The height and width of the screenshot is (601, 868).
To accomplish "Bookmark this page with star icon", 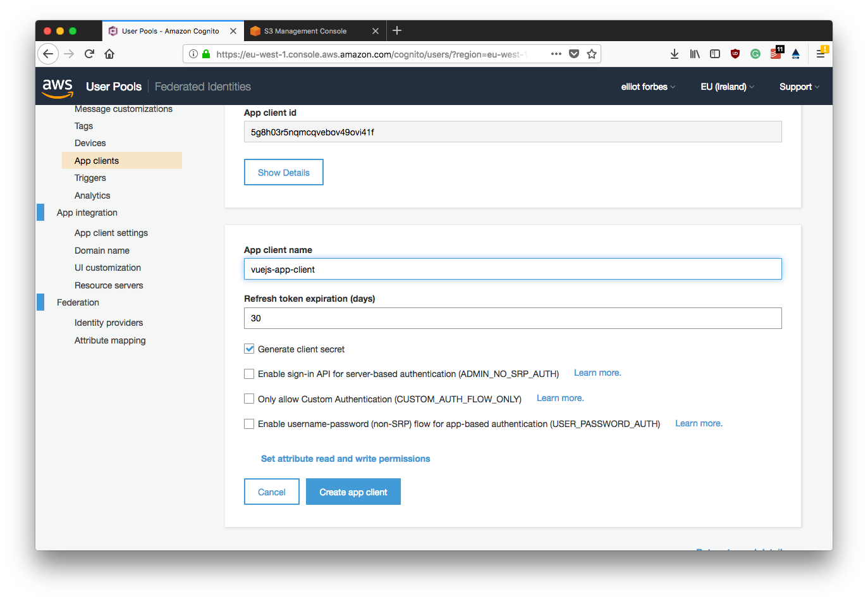I will pyautogui.click(x=592, y=54).
